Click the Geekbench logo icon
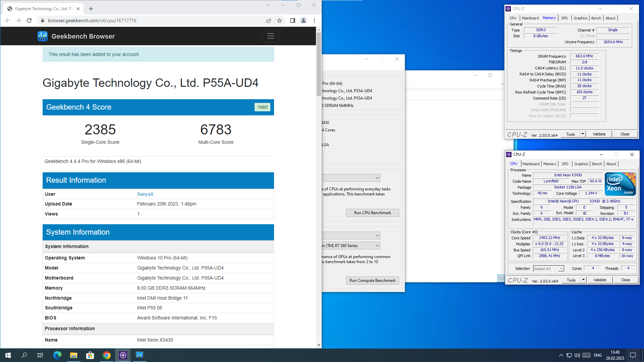The image size is (644, 362). pyautogui.click(x=42, y=36)
